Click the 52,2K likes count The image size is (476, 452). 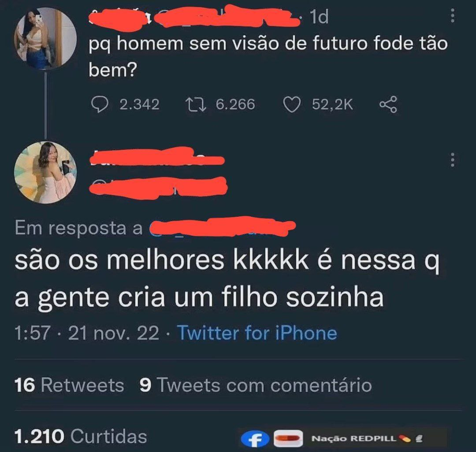[332, 105]
